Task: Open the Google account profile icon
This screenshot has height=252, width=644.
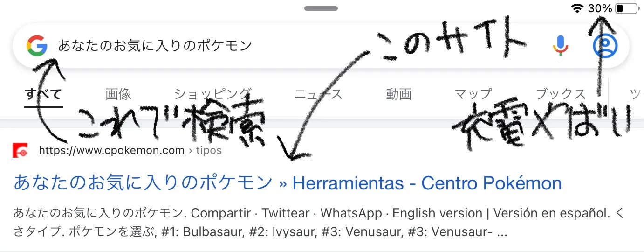Action: click(605, 46)
